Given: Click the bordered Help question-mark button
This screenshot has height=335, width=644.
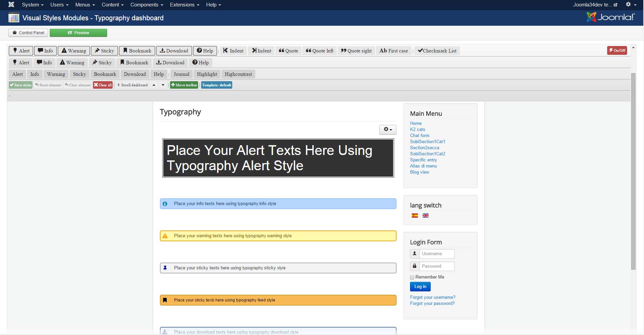Looking at the screenshot, I should pyautogui.click(x=205, y=51).
